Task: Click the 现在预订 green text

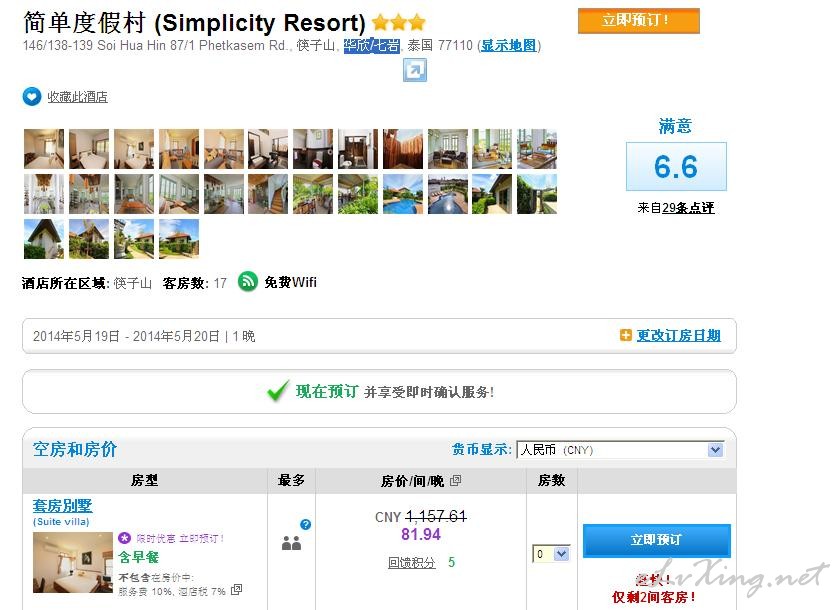Action: (327, 391)
